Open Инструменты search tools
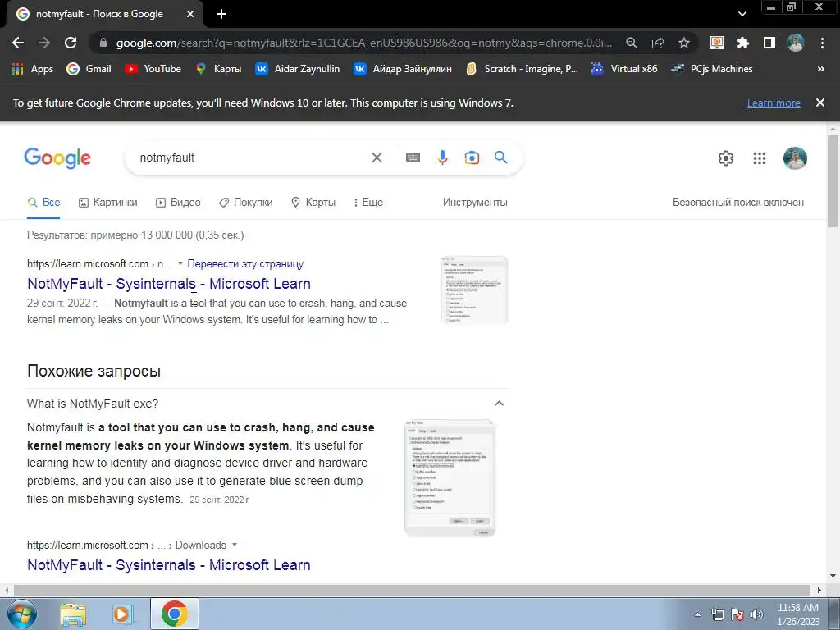The width and height of the screenshot is (840, 630). [x=475, y=203]
